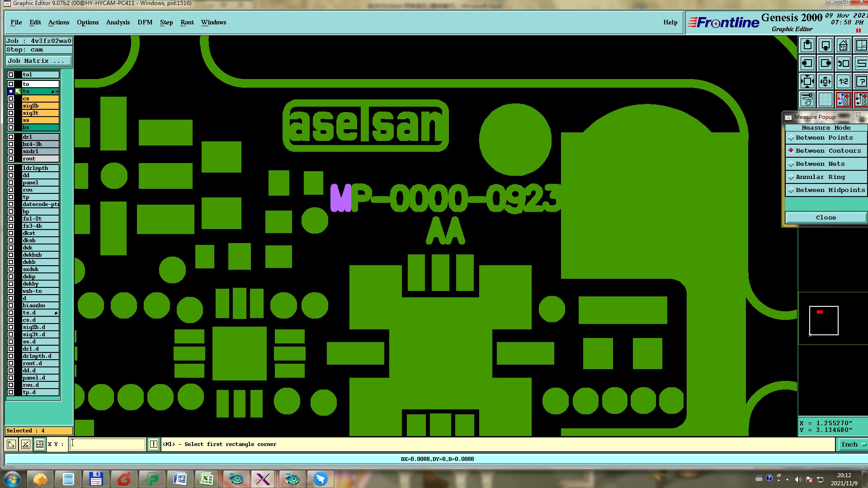Open the File menu
Screen dimensions: 868x488
click(x=16, y=22)
